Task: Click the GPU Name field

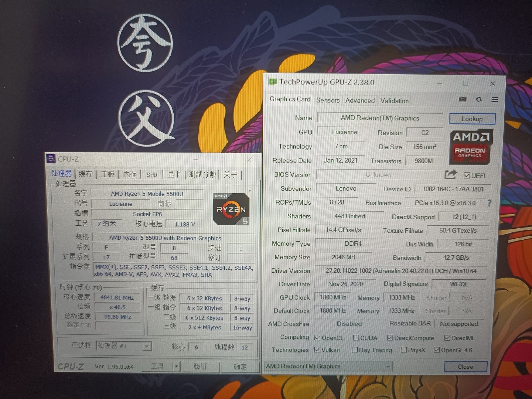Action: click(x=380, y=118)
